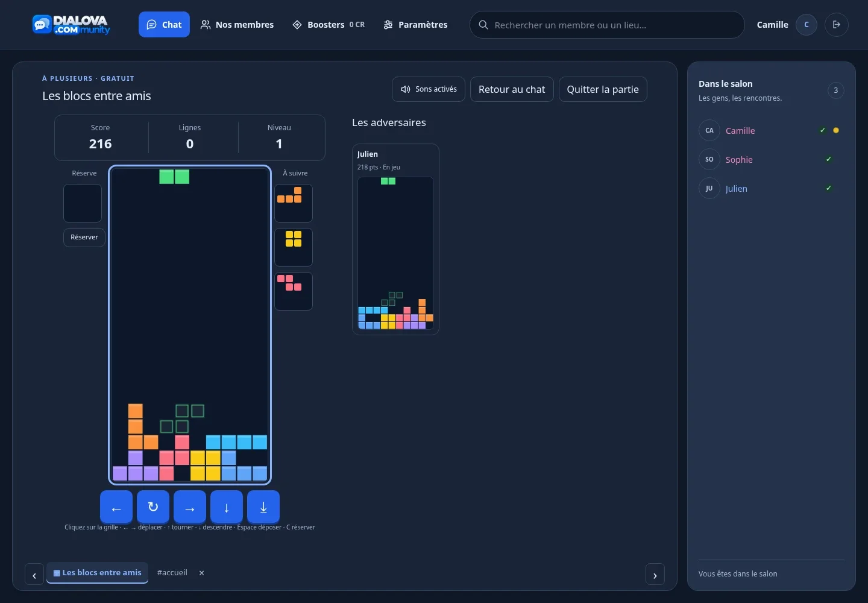
Task: Click the orange L-piece next preview
Action: click(x=294, y=203)
